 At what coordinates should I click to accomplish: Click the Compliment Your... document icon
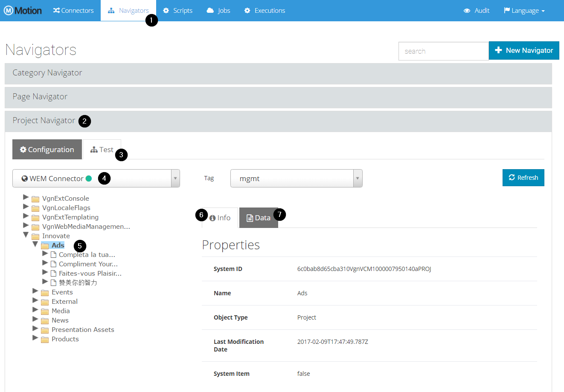(x=53, y=264)
